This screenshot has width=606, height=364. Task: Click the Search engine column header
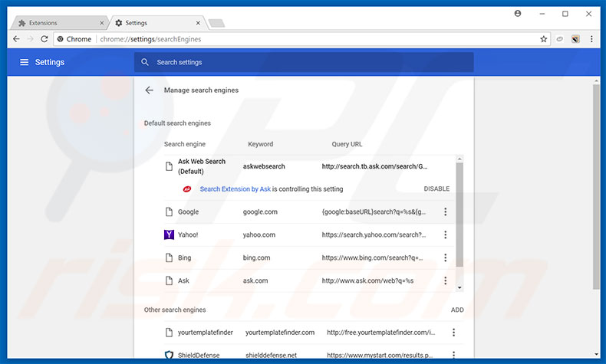[185, 144]
